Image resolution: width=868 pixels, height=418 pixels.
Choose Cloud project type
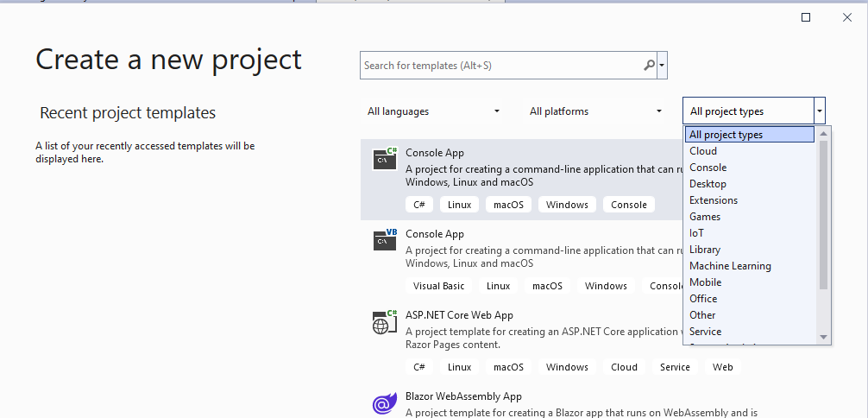click(750, 151)
